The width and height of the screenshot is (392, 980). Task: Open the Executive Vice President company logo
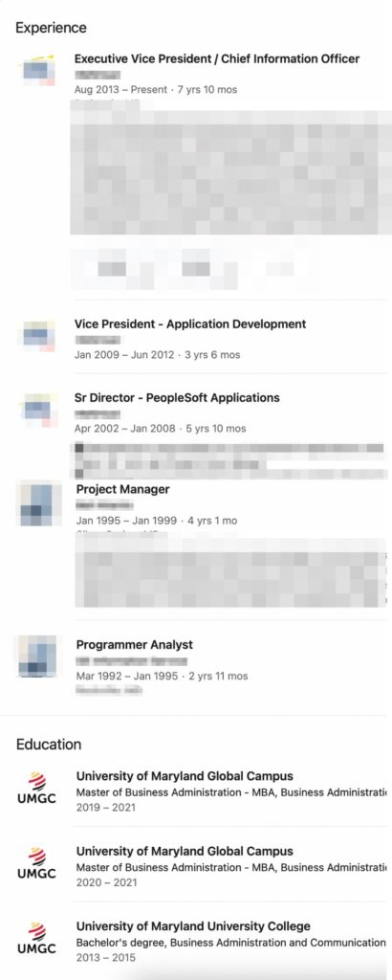point(37,70)
